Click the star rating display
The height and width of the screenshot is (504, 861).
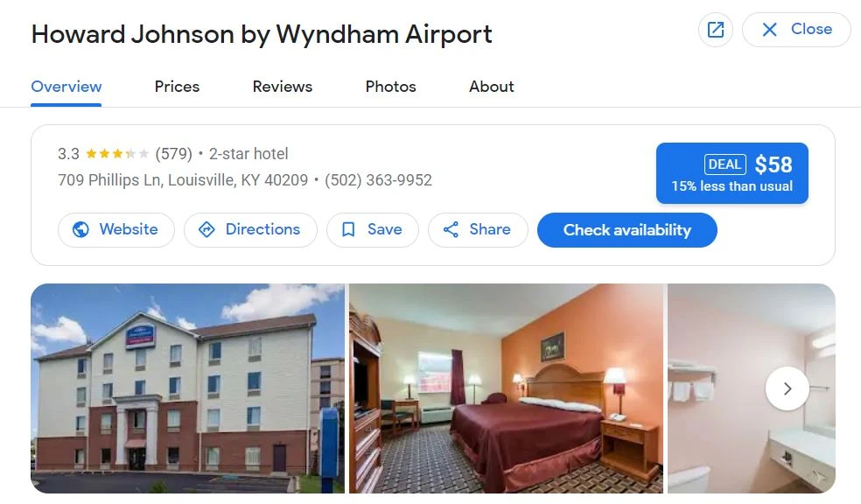117,154
